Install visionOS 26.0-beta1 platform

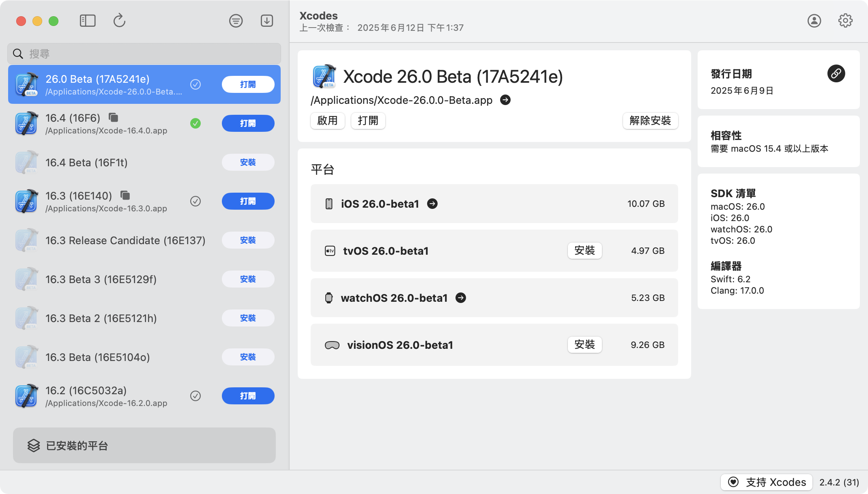pos(584,345)
